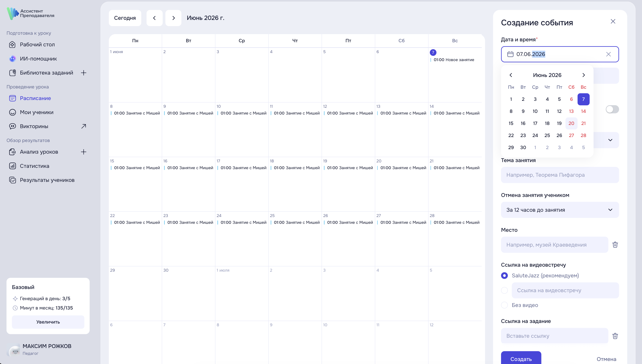Select custom video link radio button
Viewport: 642px width, 364px height.
[505, 291]
